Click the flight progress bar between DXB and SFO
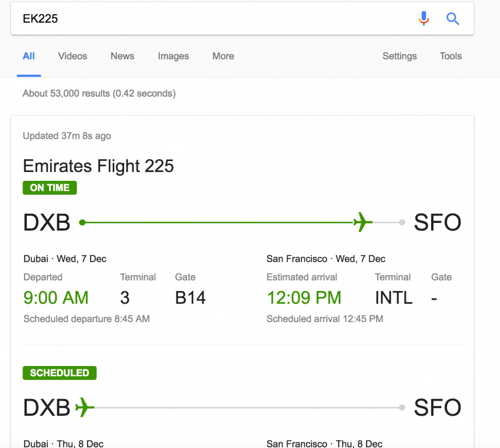This screenshot has height=448, width=500. (x=219, y=222)
